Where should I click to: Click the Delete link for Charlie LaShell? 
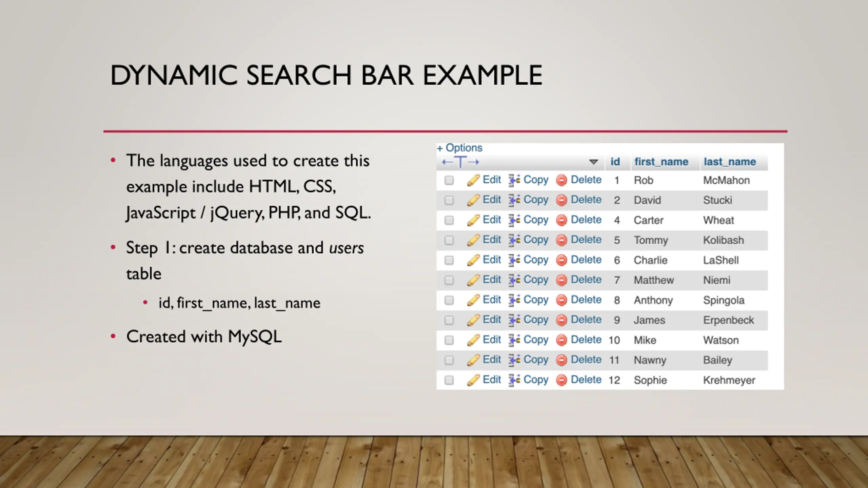tap(586, 260)
